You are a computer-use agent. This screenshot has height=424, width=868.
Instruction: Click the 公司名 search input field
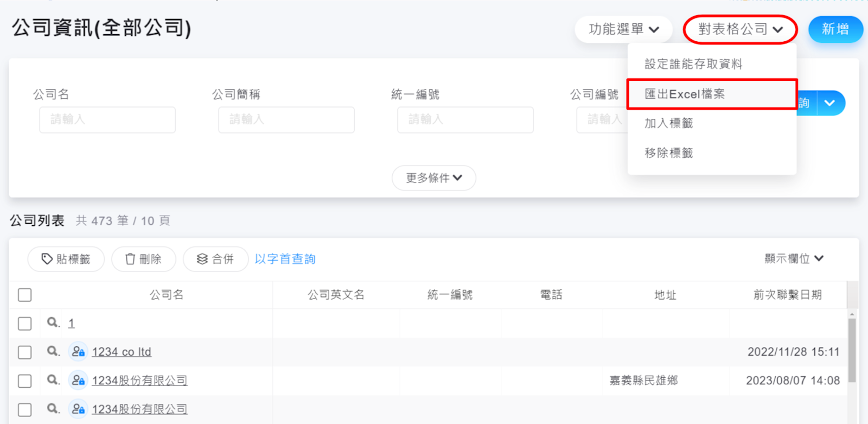(x=107, y=119)
